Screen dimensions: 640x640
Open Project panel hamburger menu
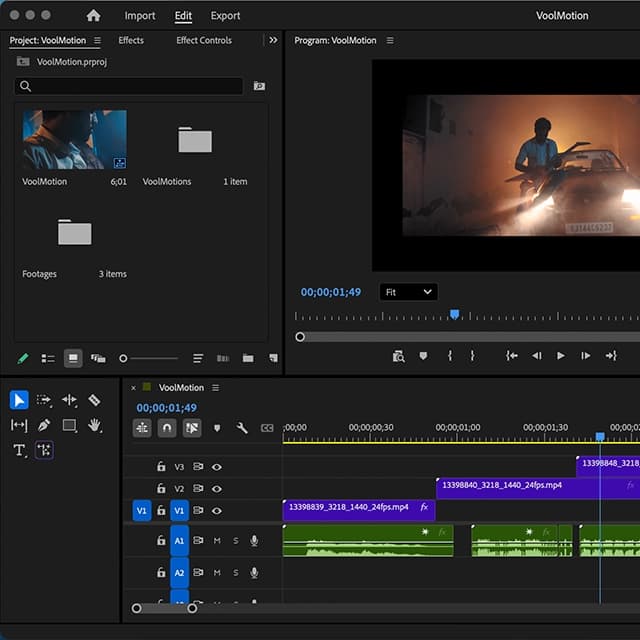click(x=97, y=40)
